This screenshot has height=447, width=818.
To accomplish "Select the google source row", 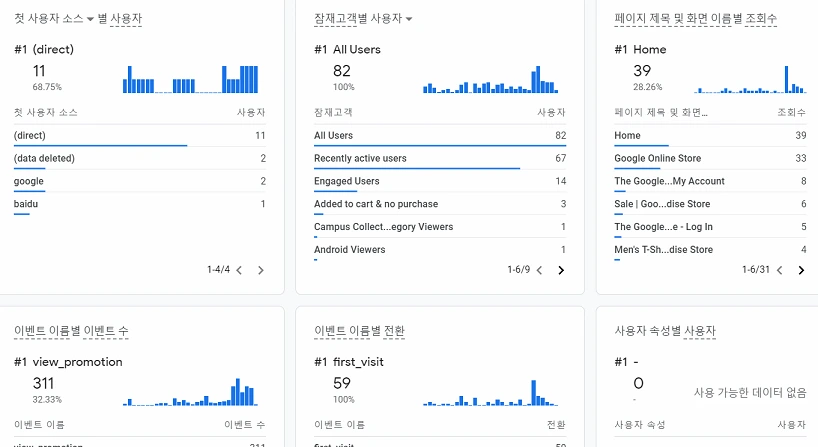I will [140, 182].
